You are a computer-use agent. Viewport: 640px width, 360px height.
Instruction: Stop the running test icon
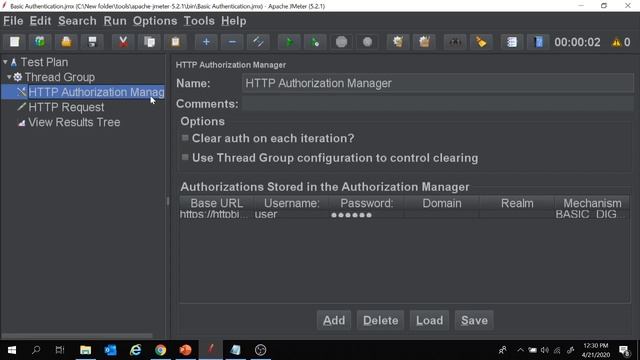(x=342, y=42)
